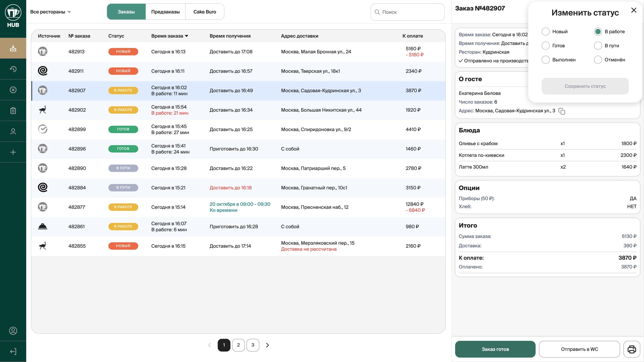Open the incoming orders inbox sidebar icon
Viewport: 644px width, 362px height.
[x=13, y=48]
